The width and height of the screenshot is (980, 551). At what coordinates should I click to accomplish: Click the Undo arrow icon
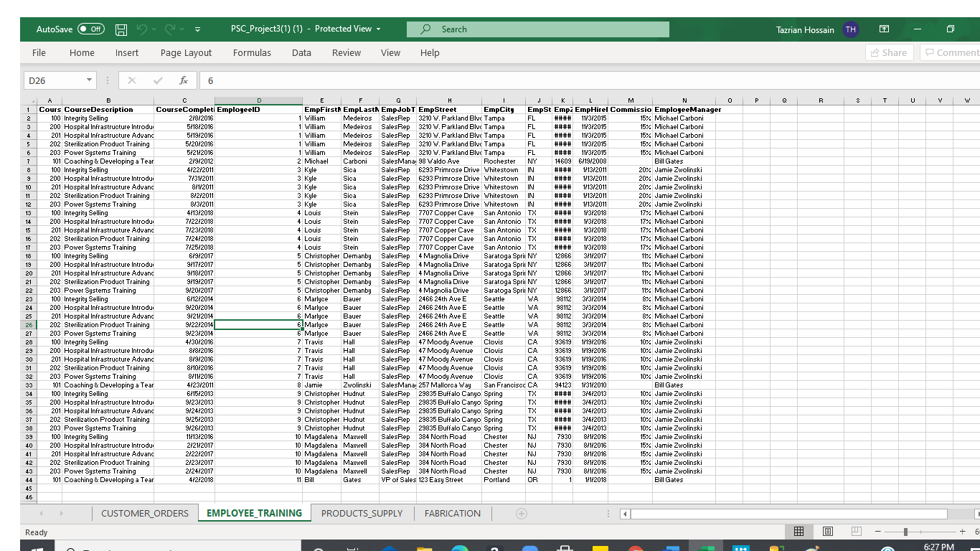(x=142, y=29)
